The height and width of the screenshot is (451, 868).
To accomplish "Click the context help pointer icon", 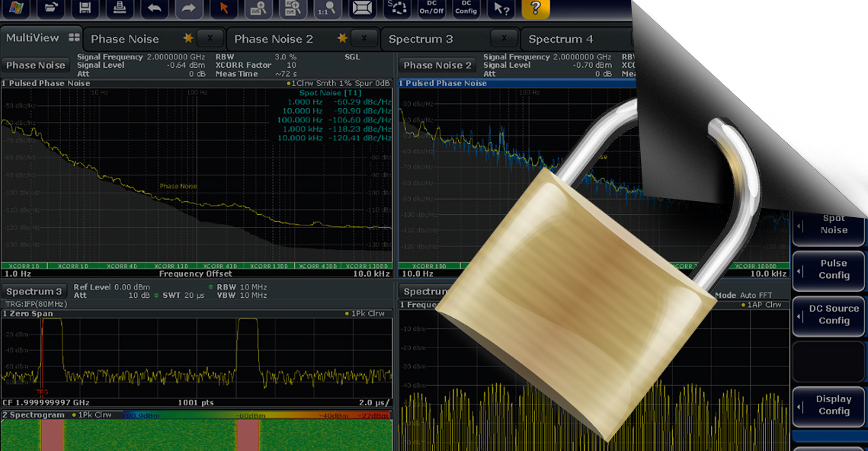I will coord(501,8).
